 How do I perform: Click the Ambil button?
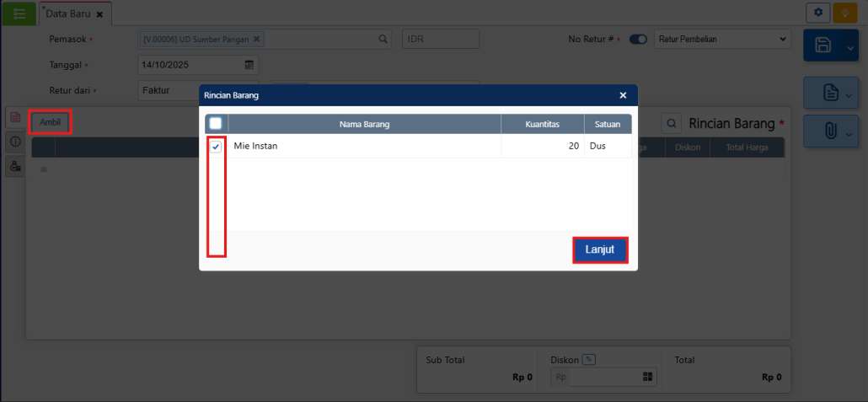coord(50,122)
